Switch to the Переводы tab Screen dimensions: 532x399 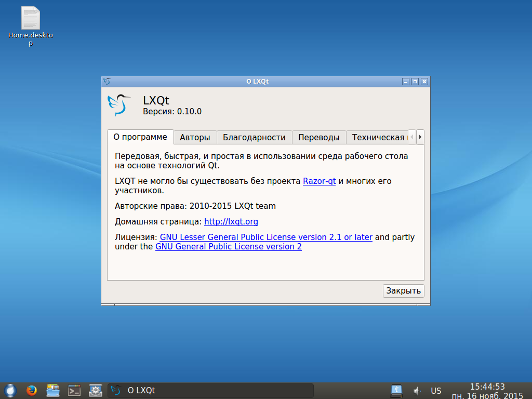[x=318, y=137]
